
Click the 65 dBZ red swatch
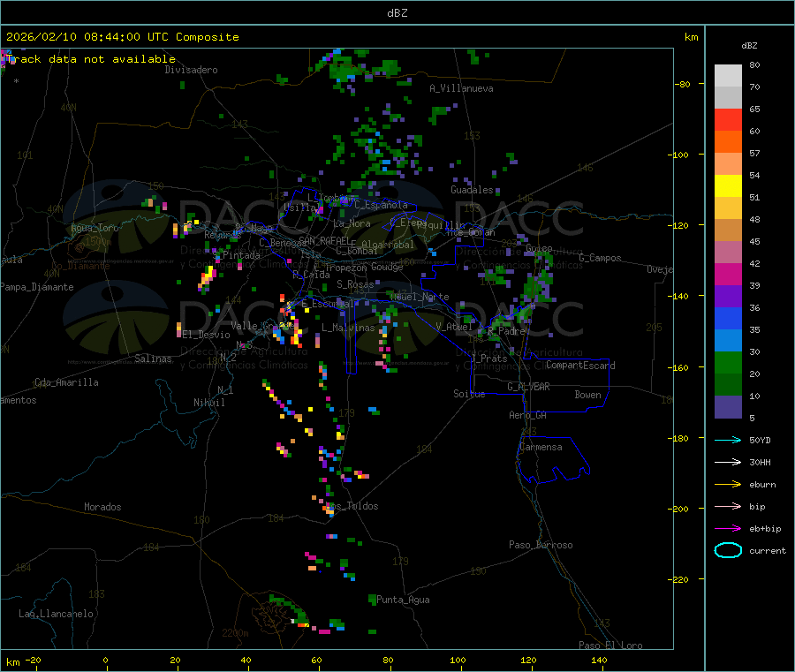(728, 119)
